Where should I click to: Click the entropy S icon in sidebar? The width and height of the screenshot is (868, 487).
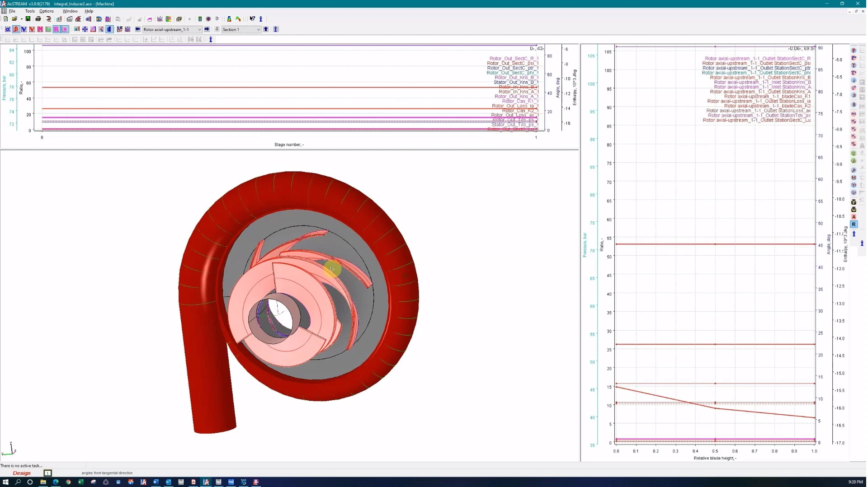(x=854, y=94)
